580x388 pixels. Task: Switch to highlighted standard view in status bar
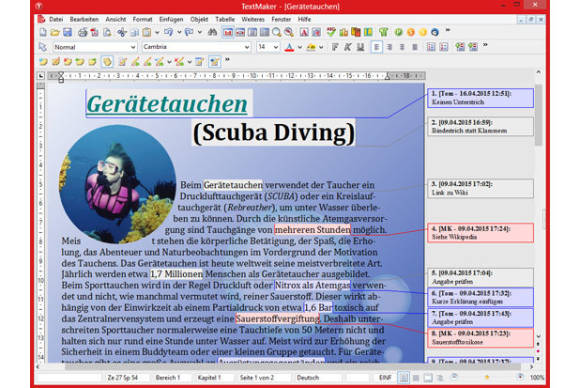point(404,378)
